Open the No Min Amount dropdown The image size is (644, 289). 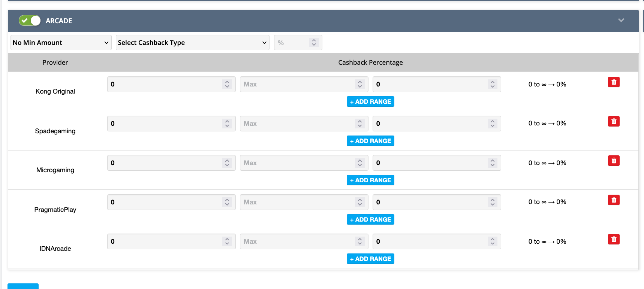(61, 43)
